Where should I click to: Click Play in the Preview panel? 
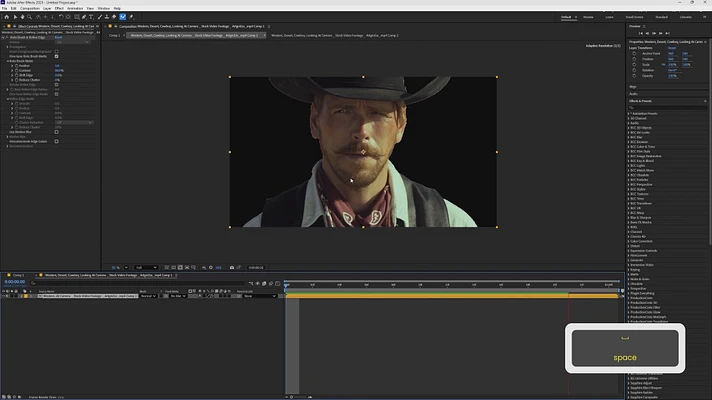[654, 33]
